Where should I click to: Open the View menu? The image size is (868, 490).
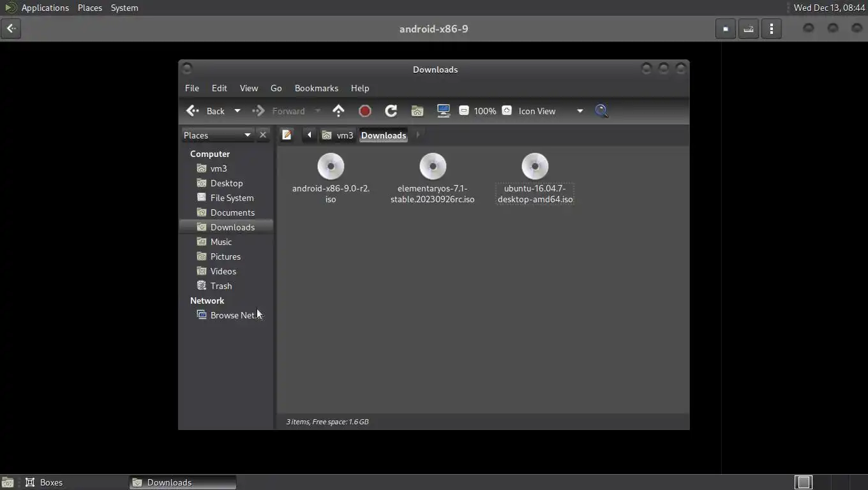tap(249, 88)
